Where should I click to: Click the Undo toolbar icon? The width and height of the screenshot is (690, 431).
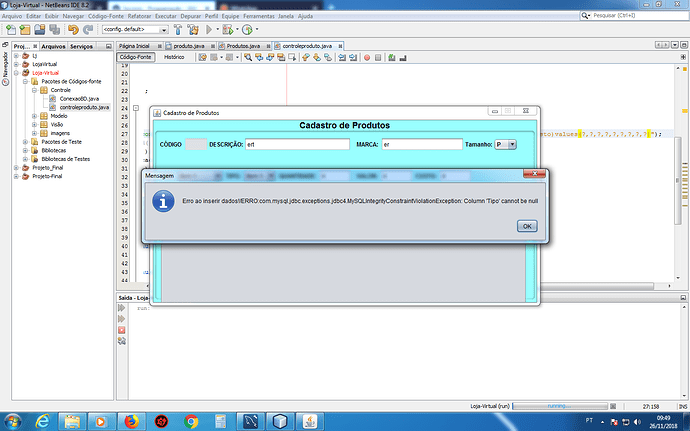pos(73,29)
